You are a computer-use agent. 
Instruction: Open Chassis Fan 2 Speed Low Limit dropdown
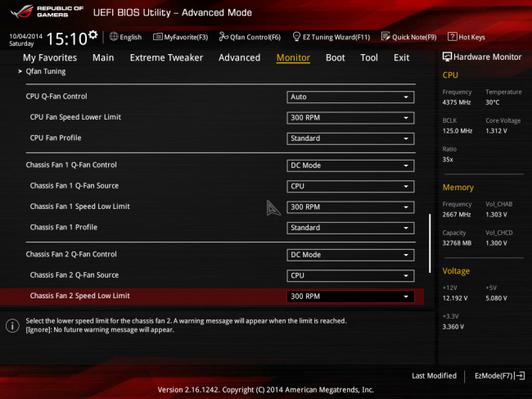pos(350,297)
